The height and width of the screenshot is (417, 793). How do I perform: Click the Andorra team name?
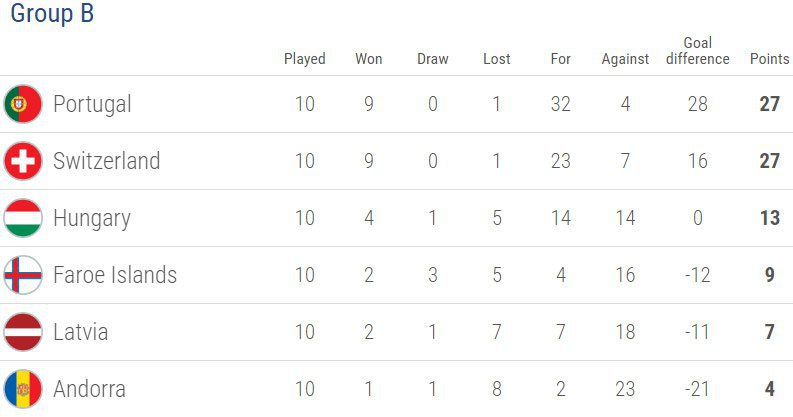click(x=89, y=389)
